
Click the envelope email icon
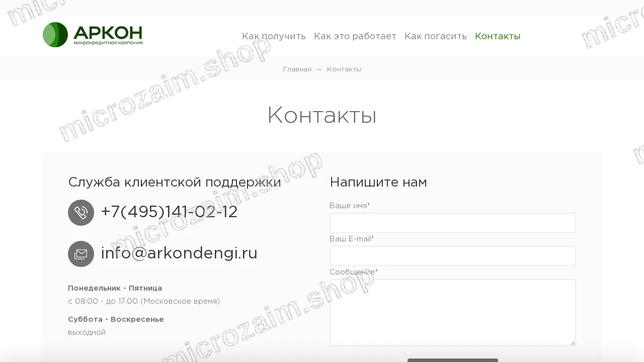pyautogui.click(x=81, y=254)
